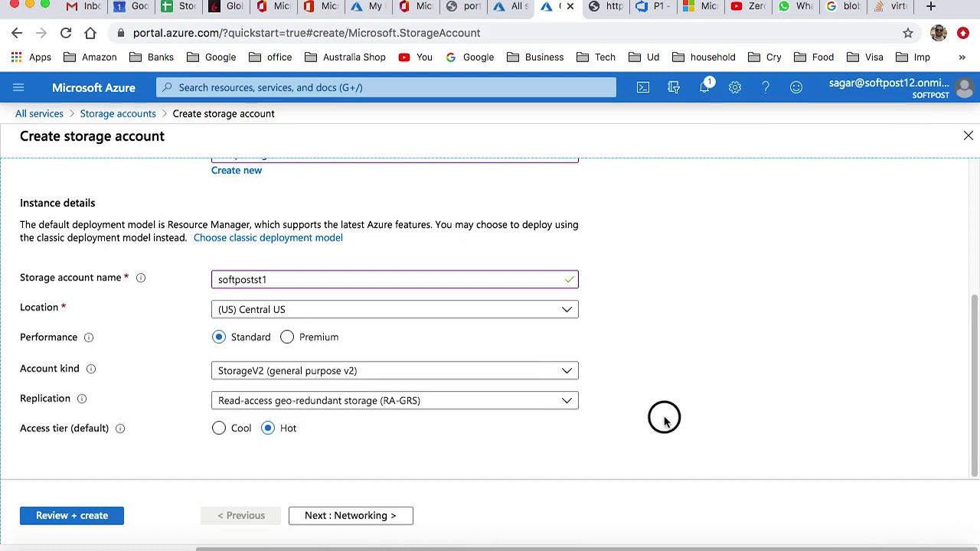Show info tooltip for Replication

pyautogui.click(x=82, y=399)
